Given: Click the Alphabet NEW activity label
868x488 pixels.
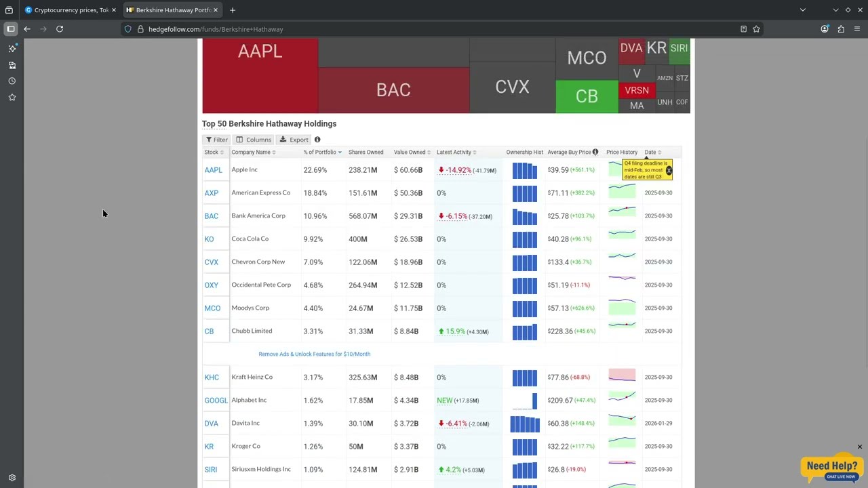Looking at the screenshot, I should click(x=445, y=401).
